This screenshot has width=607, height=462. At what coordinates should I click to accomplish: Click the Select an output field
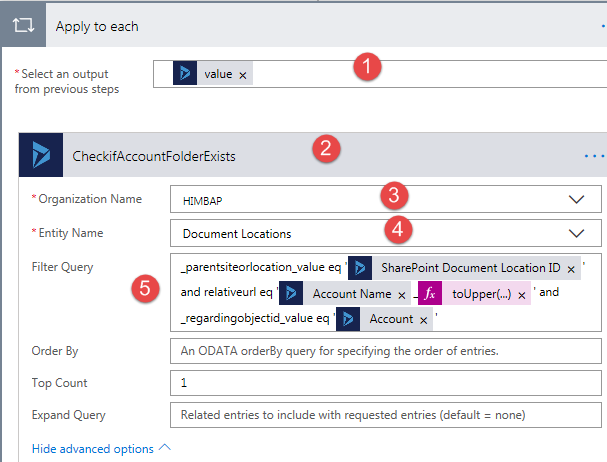point(380,74)
